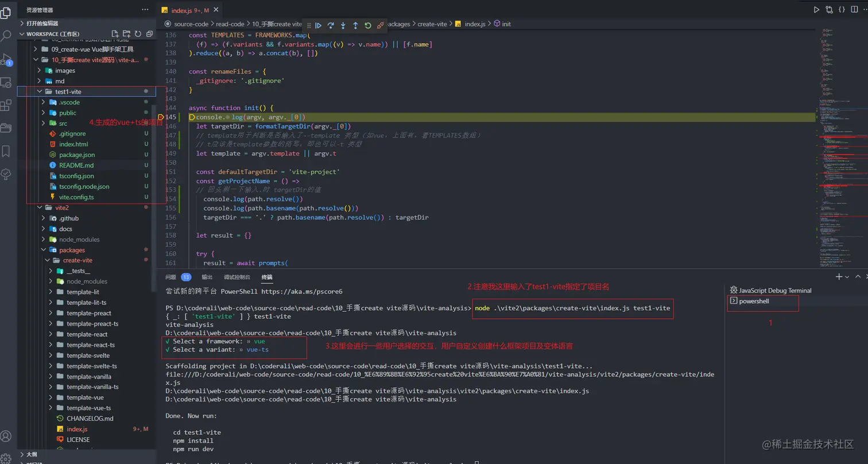The image size is (868, 464).
Task: Open the Remote Explorer view
Action: (x=6, y=83)
